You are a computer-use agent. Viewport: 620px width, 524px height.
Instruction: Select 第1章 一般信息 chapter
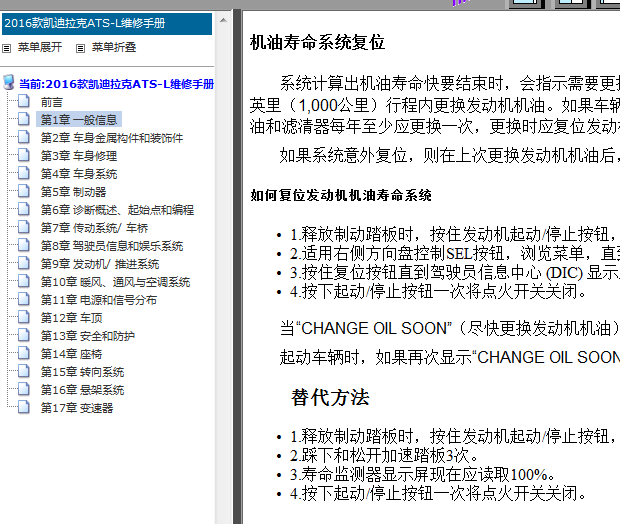[x=79, y=119]
